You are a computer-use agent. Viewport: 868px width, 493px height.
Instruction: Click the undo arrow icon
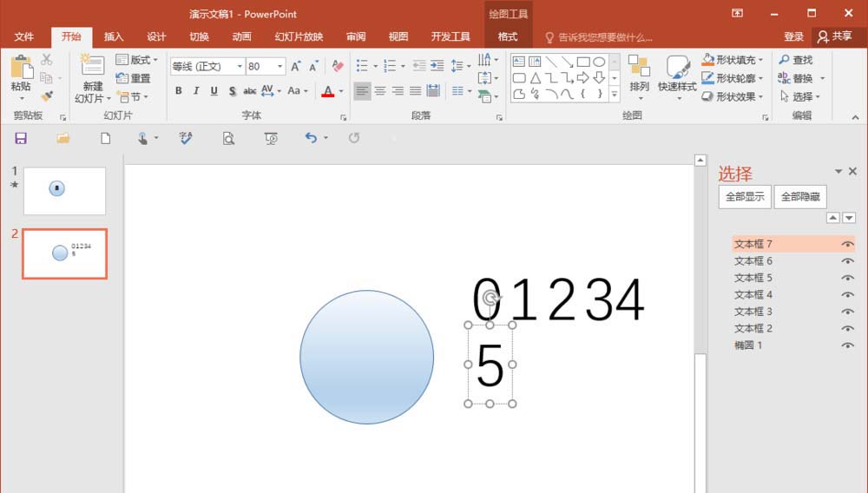click(311, 138)
